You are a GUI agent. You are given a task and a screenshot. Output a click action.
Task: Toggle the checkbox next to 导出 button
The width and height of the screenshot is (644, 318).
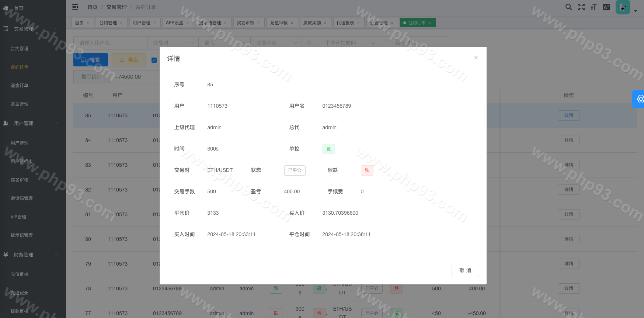pyautogui.click(x=154, y=60)
